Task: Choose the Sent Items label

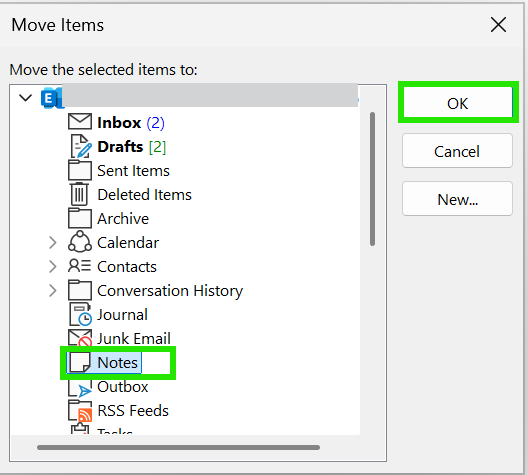Action: pos(133,171)
